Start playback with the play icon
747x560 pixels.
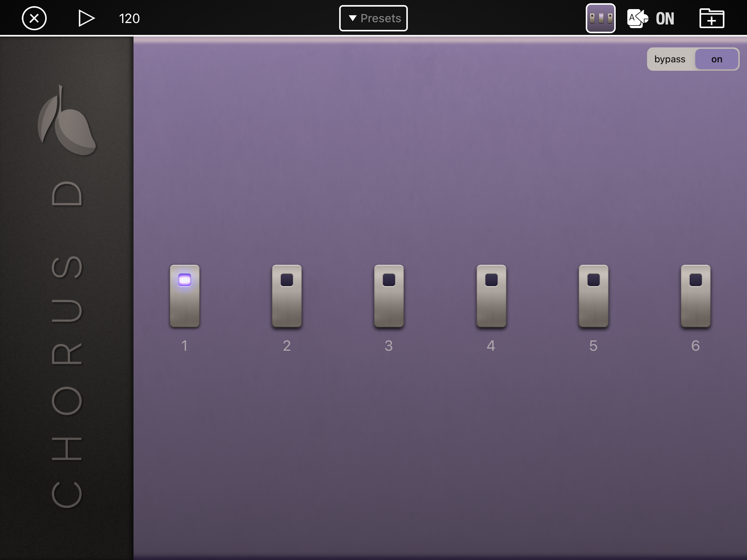(86, 18)
